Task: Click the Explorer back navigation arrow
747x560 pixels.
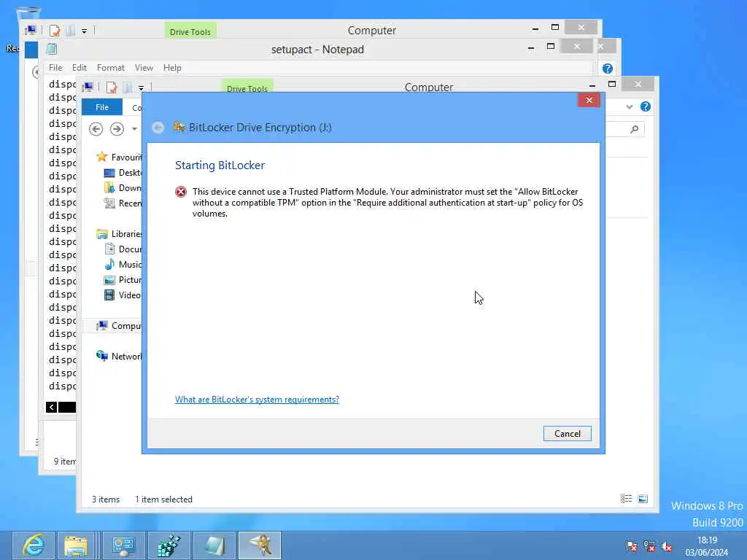Action: (96, 129)
